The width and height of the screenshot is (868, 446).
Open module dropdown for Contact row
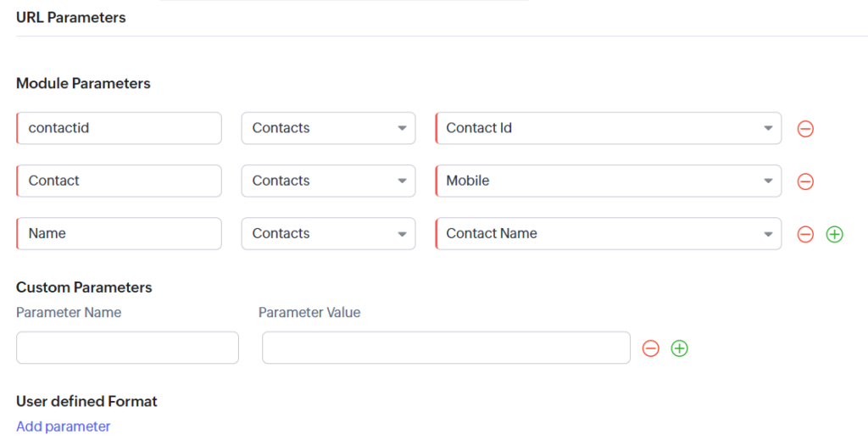tap(328, 181)
